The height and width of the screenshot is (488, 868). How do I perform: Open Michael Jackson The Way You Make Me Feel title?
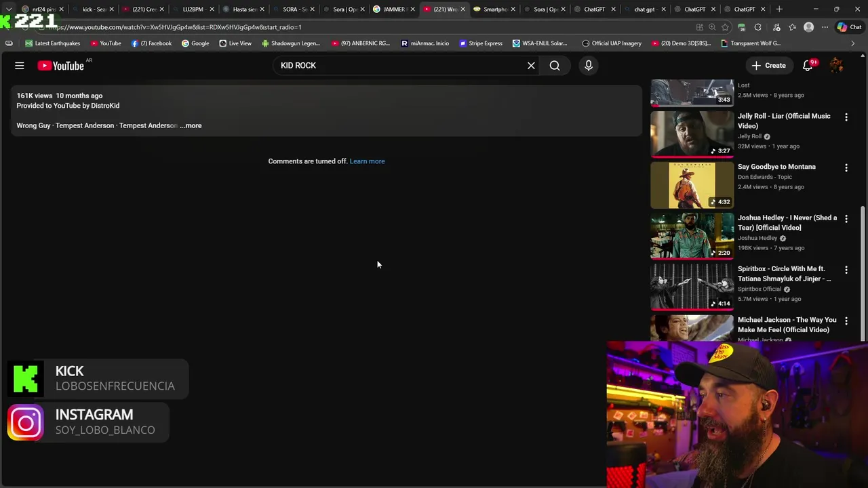coord(787,325)
